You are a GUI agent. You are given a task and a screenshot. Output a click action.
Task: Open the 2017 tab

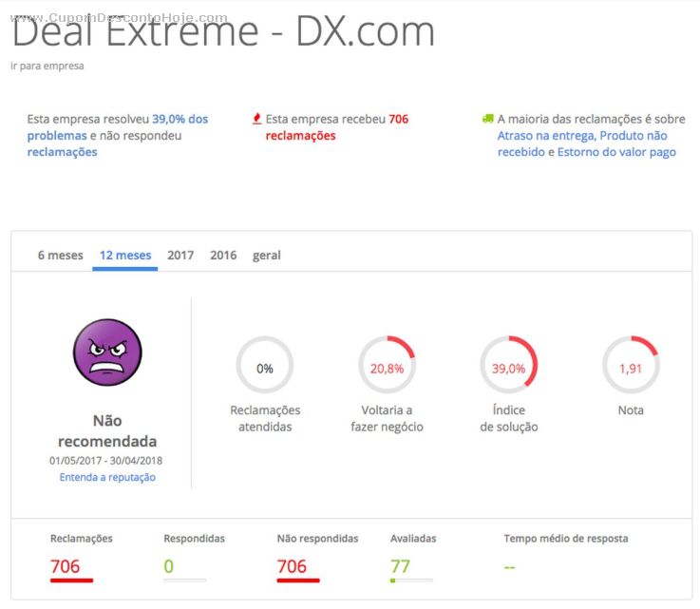[x=180, y=256]
